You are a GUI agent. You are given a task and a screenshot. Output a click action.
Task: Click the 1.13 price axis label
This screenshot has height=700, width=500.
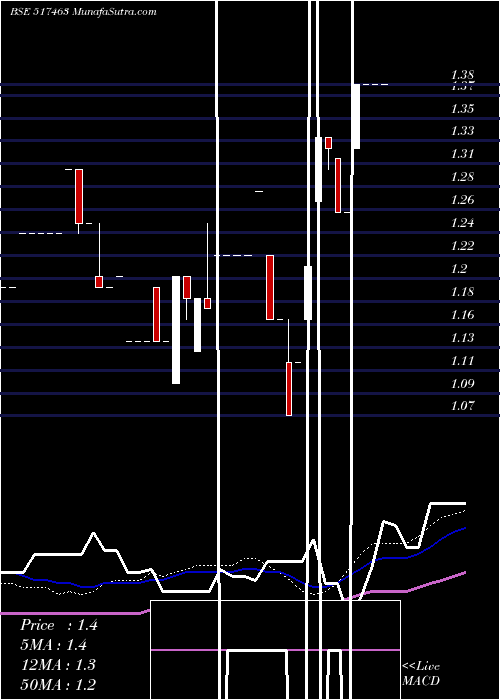[462, 338]
